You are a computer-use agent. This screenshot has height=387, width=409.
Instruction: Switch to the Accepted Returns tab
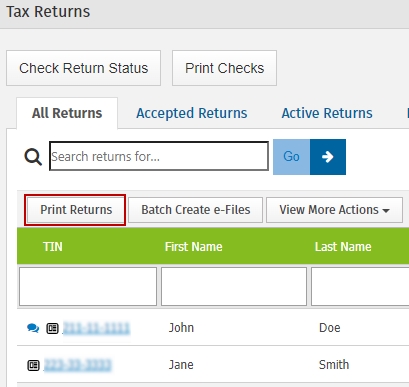point(192,113)
